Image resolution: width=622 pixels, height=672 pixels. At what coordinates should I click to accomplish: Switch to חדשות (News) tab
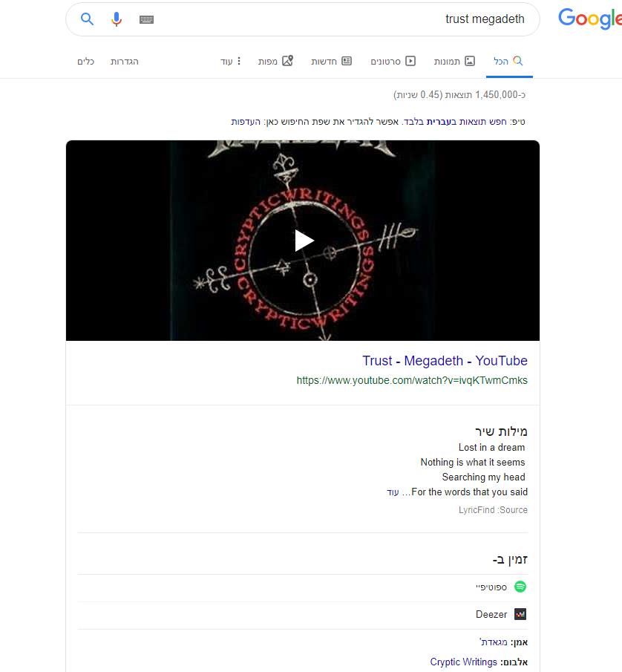[332, 62]
